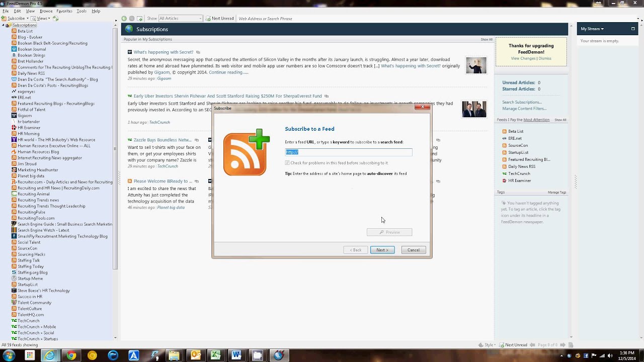Click the previous-page arrow in the bottom status bar

(x=533, y=345)
